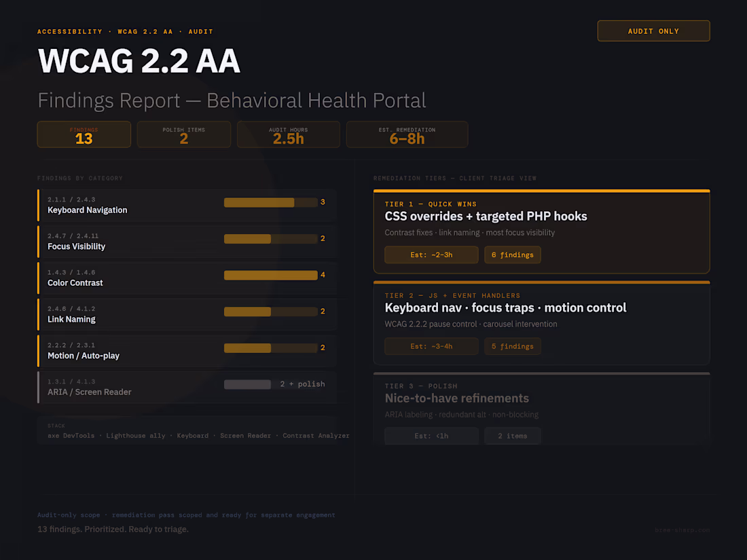Click the AUDIT ONLY badge button
The image size is (747, 560).
coord(653,31)
